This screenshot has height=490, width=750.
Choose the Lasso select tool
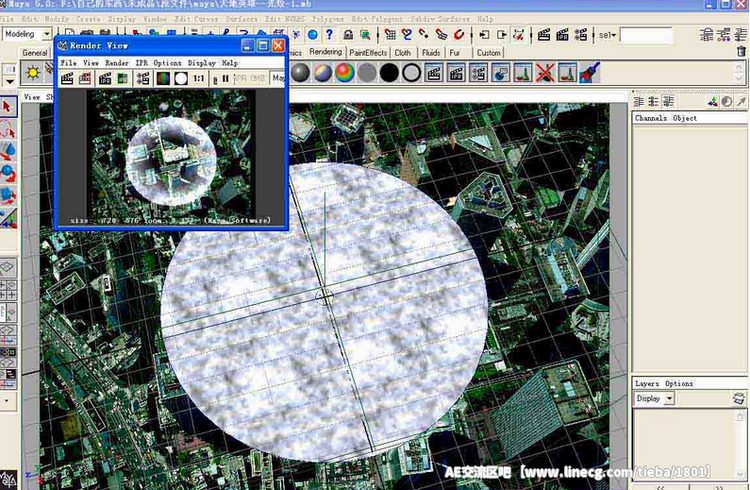(8, 129)
